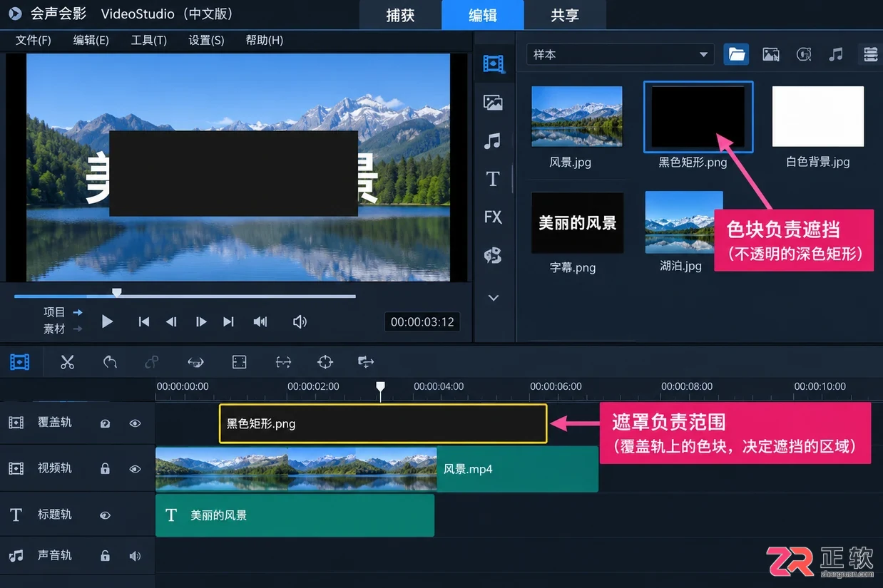This screenshot has width=883, height=588.
Task: Click the import media folder icon
Action: [x=736, y=54]
